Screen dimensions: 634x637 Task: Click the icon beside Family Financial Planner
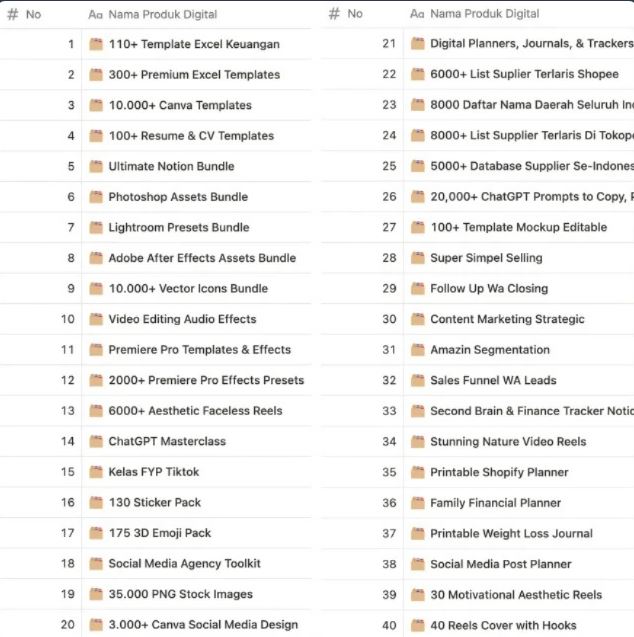point(418,503)
